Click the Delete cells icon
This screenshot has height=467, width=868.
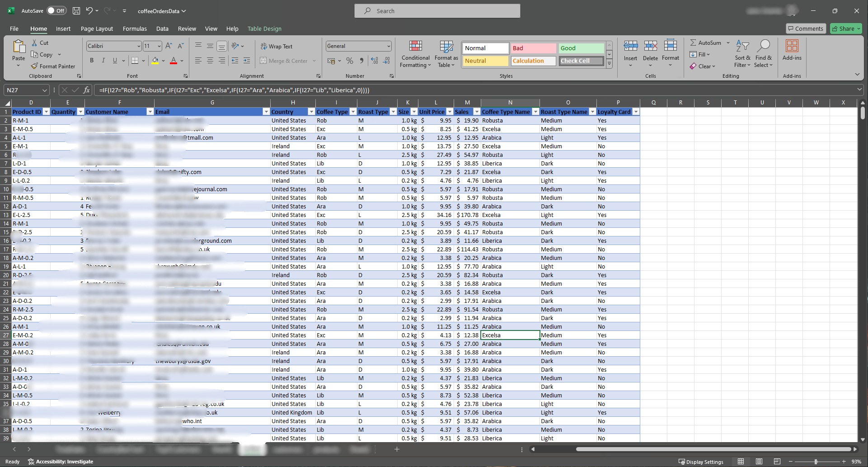(x=650, y=46)
